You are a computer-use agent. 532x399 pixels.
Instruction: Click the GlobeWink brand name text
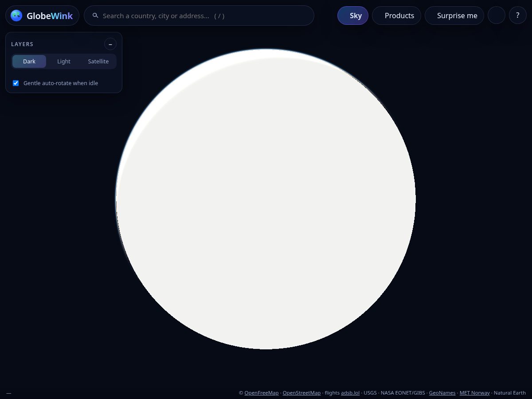coord(50,16)
